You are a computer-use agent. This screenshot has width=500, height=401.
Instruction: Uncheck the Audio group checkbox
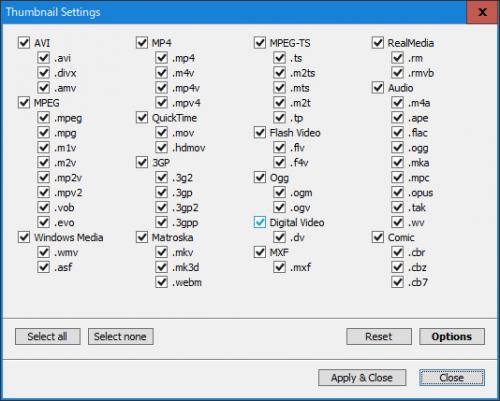(378, 88)
